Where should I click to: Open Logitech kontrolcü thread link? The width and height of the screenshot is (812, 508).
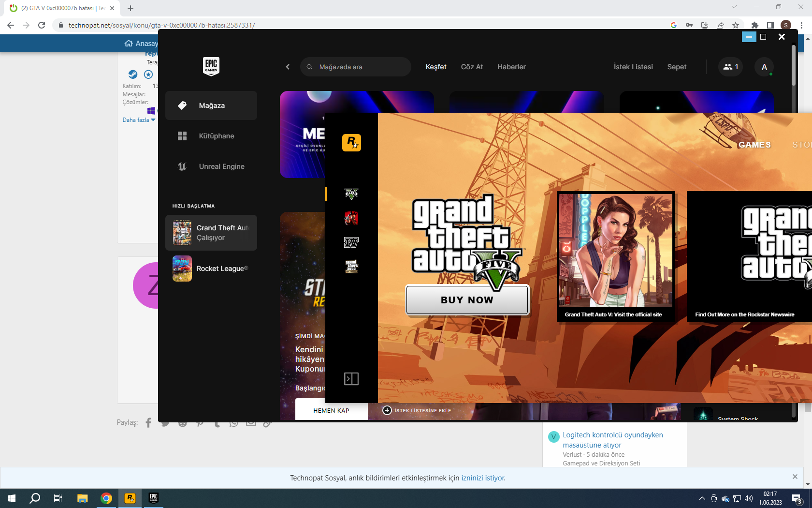613,440
